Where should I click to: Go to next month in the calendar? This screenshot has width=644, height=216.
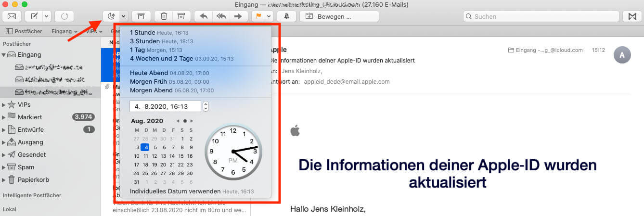[192, 121]
